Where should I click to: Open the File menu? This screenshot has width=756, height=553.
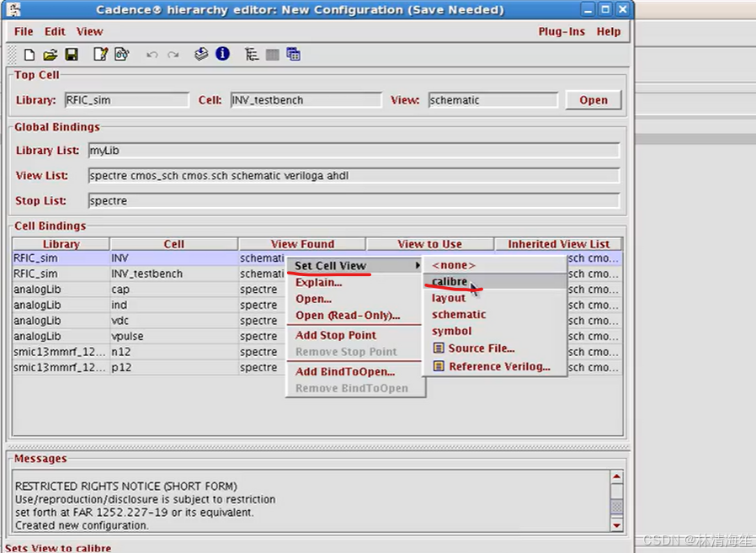(x=24, y=32)
